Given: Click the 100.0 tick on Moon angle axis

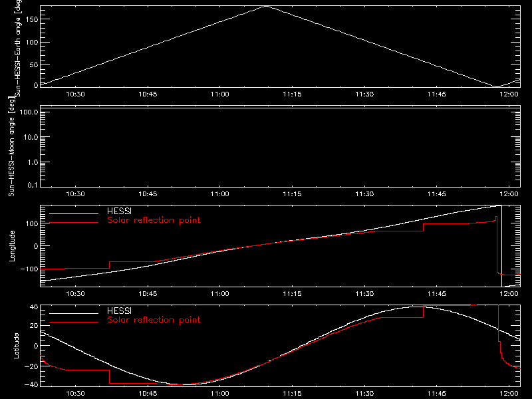Looking at the screenshot, I should (29, 112).
